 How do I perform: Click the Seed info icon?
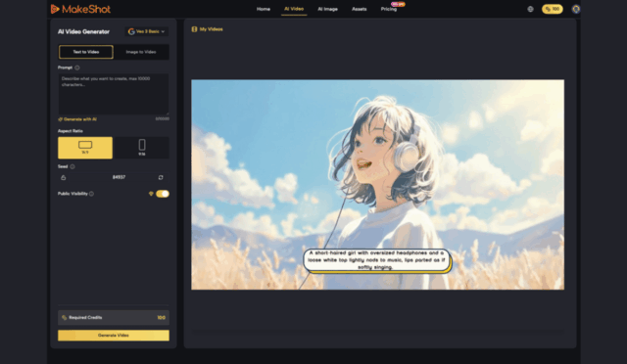[72, 166]
